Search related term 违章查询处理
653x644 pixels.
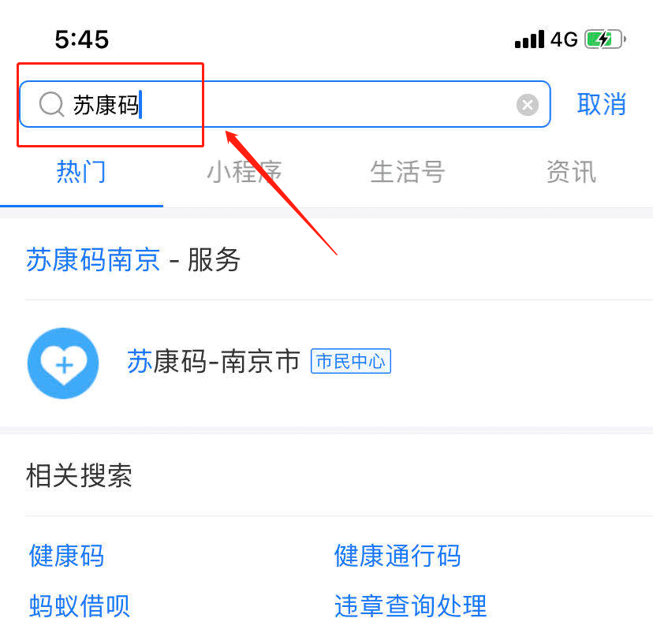pos(411,605)
